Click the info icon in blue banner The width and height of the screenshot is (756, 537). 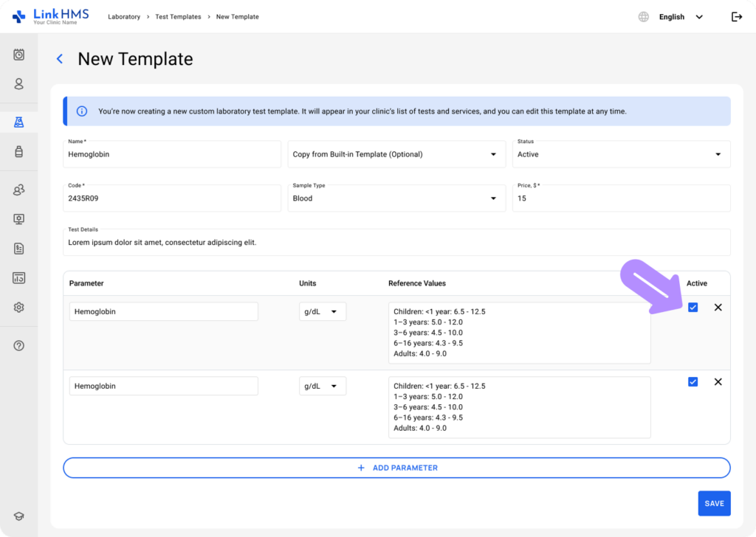[x=82, y=111]
